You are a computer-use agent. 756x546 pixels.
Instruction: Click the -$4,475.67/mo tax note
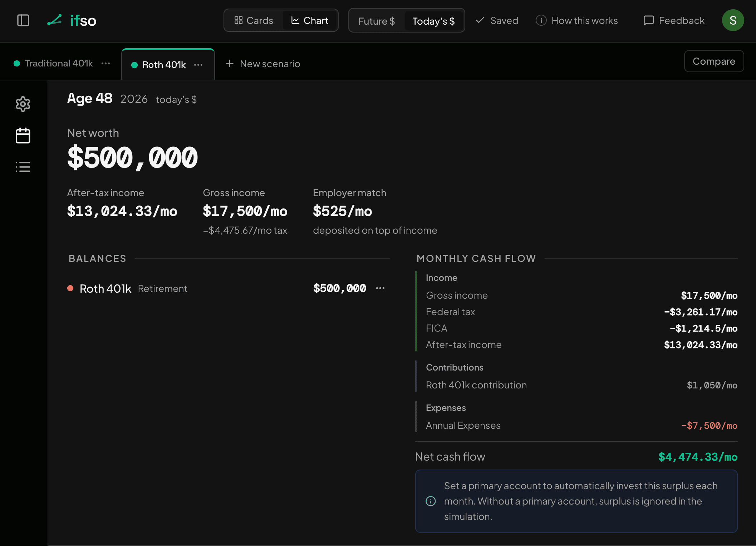click(x=245, y=230)
